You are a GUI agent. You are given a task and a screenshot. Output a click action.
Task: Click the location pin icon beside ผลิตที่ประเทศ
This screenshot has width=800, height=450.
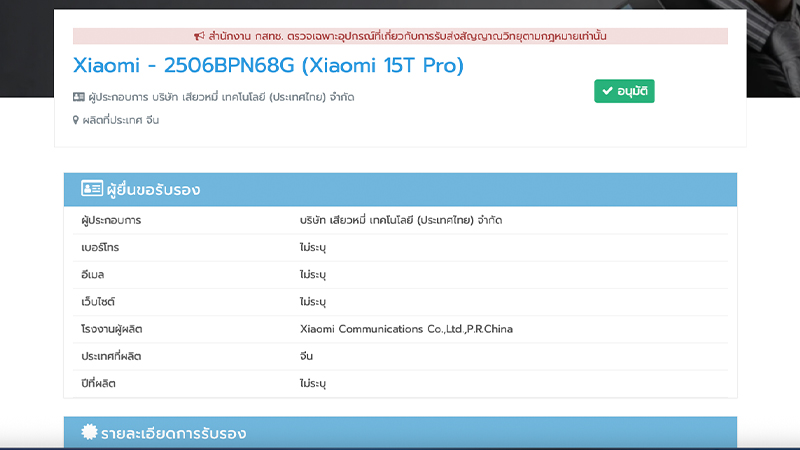76,120
